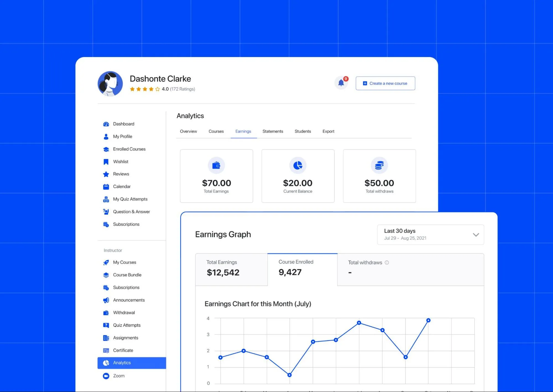This screenshot has width=553, height=392.
Task: Click the Withdrawal sidebar icon
Action: (x=106, y=312)
